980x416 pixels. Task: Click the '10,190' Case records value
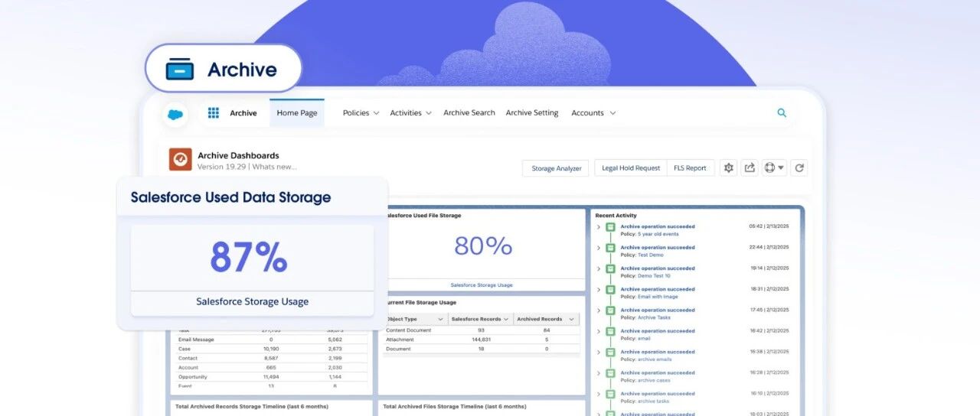coord(271,349)
